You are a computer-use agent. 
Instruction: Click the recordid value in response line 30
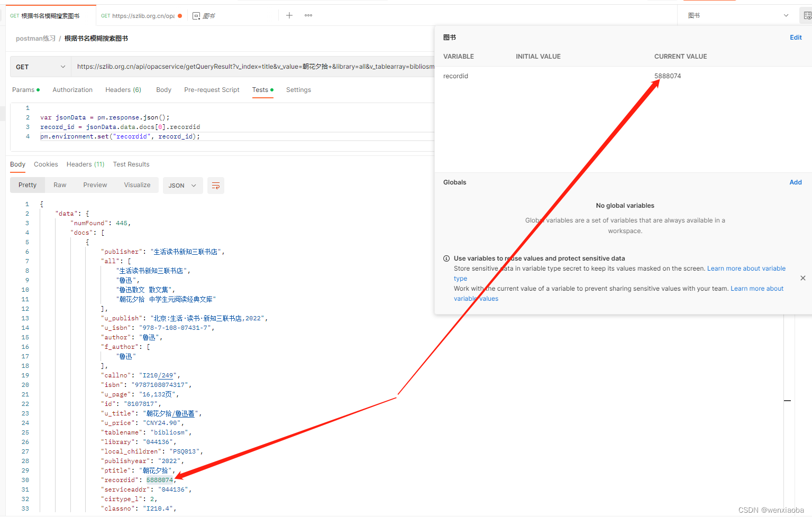(x=160, y=480)
